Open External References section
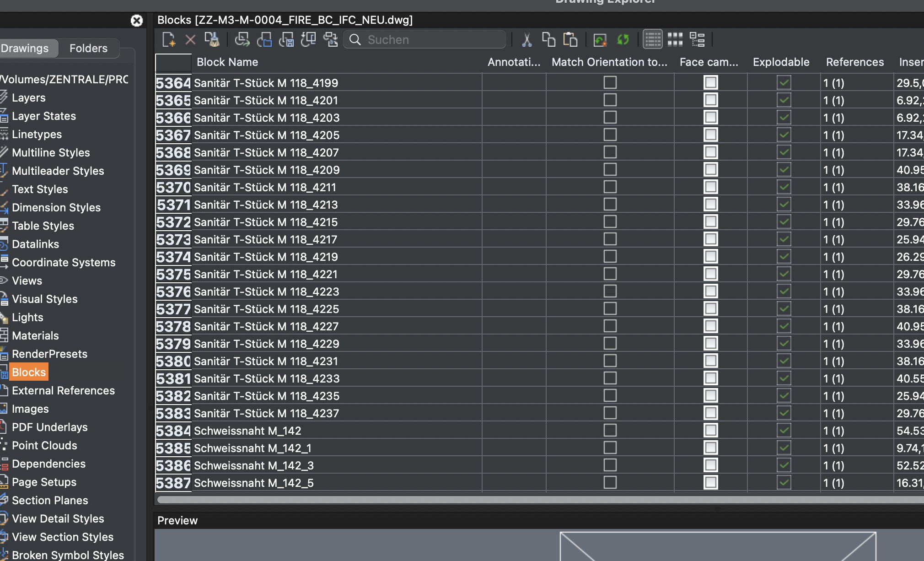924x561 pixels. click(x=63, y=390)
